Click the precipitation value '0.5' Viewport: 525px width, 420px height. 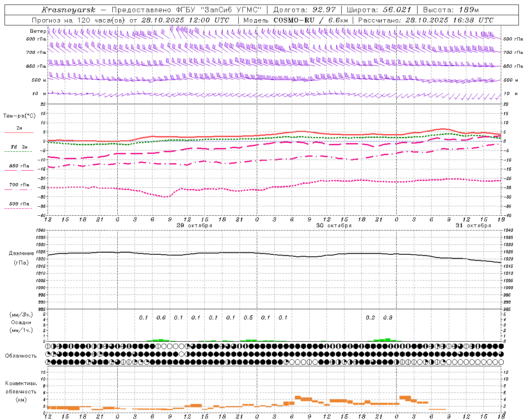[x=249, y=318]
